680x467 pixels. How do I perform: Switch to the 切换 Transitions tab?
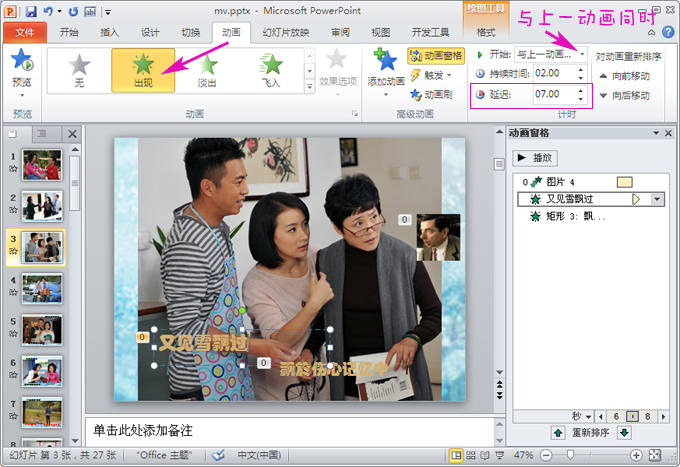coord(191,33)
